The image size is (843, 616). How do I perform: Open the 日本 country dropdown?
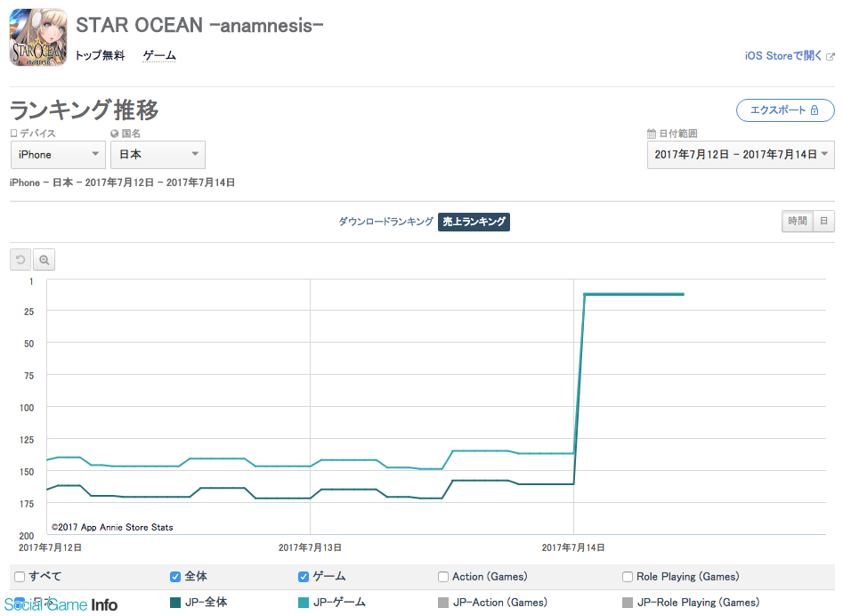[158, 155]
